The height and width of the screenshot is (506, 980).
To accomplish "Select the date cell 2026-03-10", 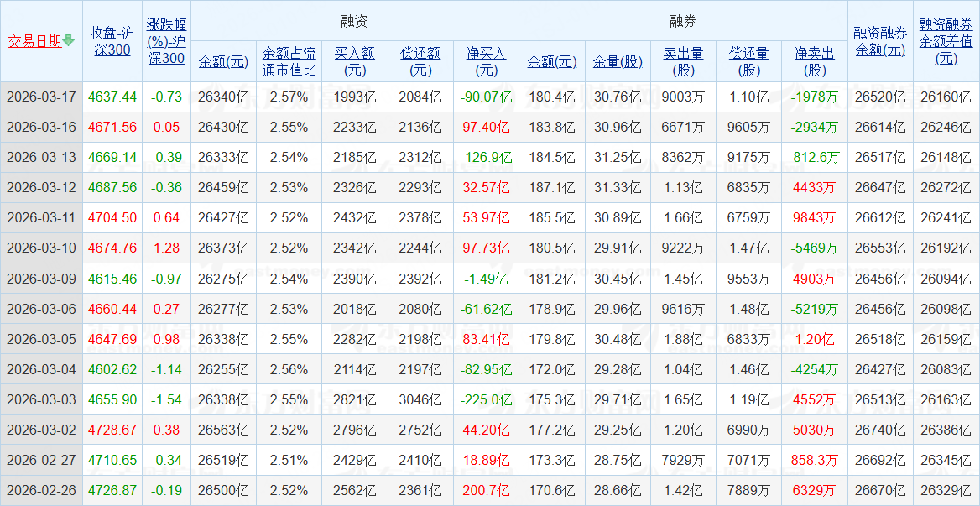I will [41, 248].
